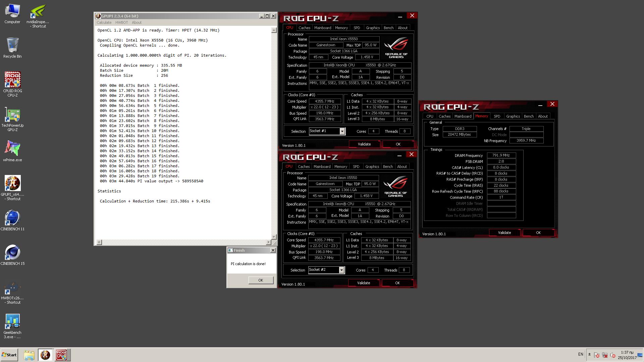Open the About menu in GPUPI
Viewport: 644px width, 362px height.
(137, 22)
